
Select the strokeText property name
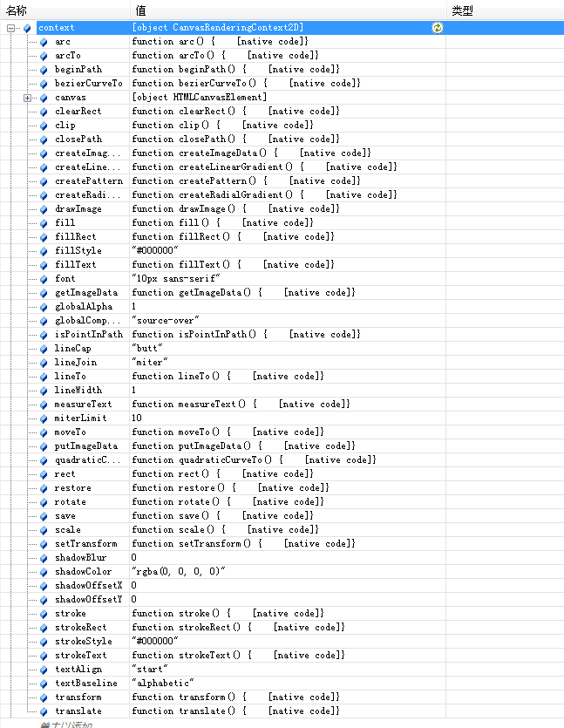coord(81,655)
